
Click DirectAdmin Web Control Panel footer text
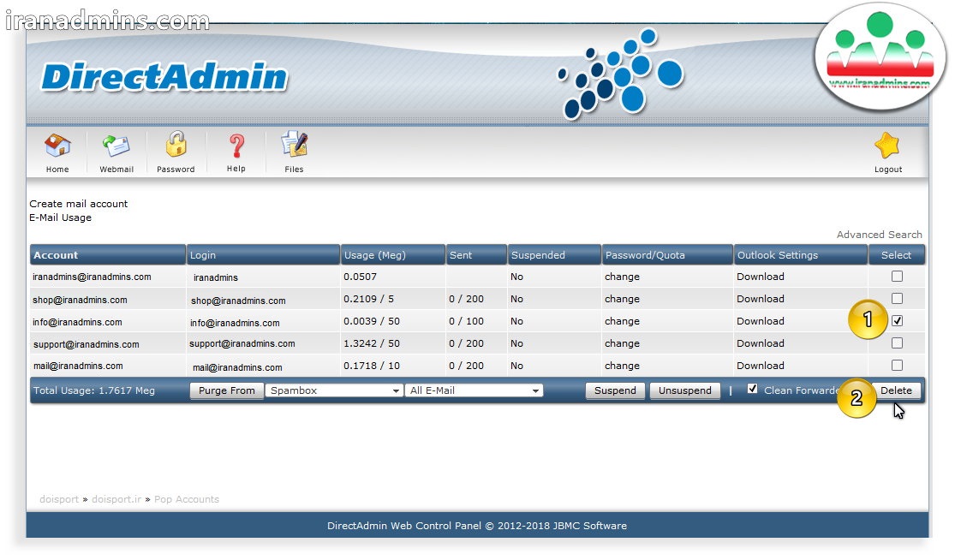tap(477, 526)
